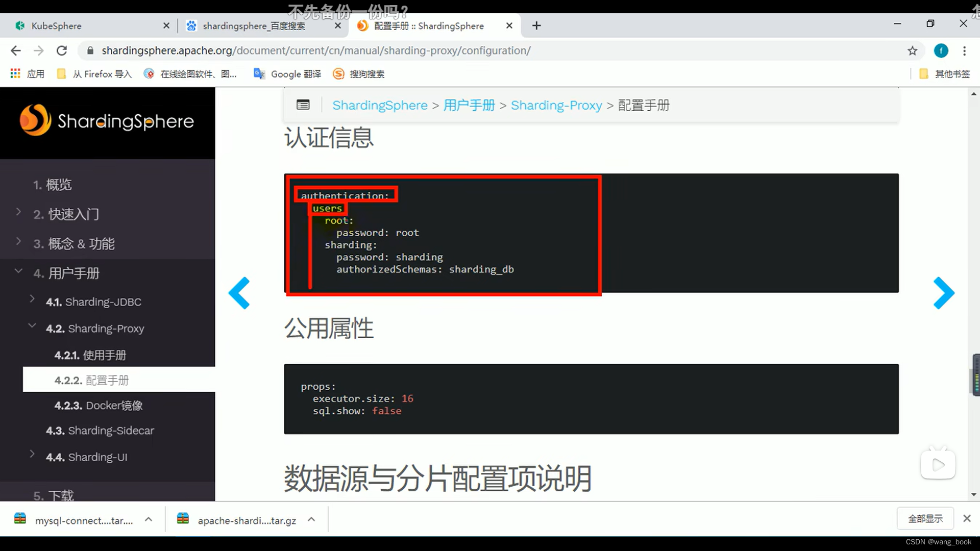Open 4.1. Sharding-JDBC in the sidebar

(x=93, y=302)
